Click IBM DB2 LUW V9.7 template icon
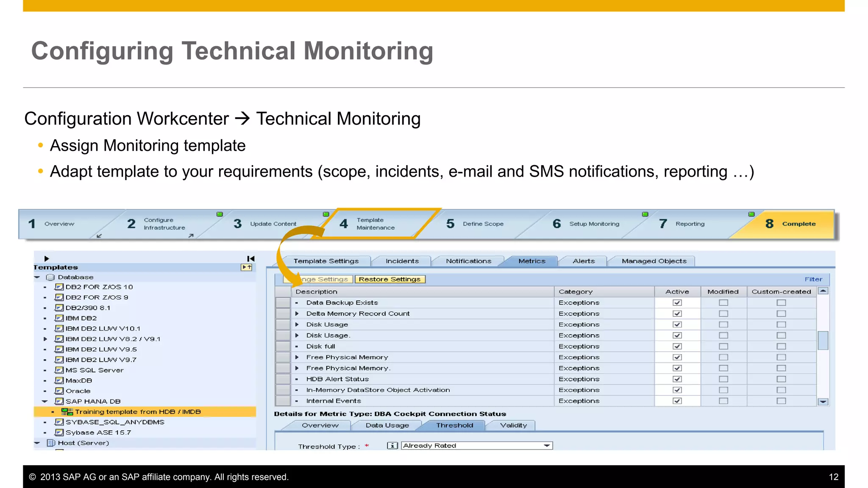This screenshot has height=488, width=868. pos(59,360)
